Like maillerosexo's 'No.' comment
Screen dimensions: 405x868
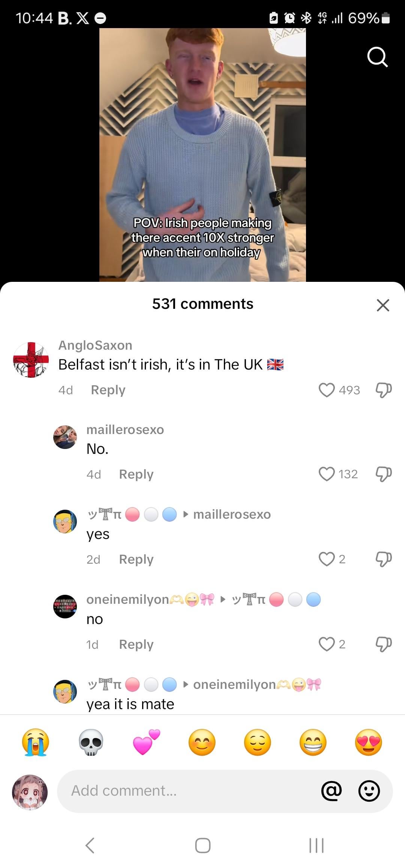327,474
